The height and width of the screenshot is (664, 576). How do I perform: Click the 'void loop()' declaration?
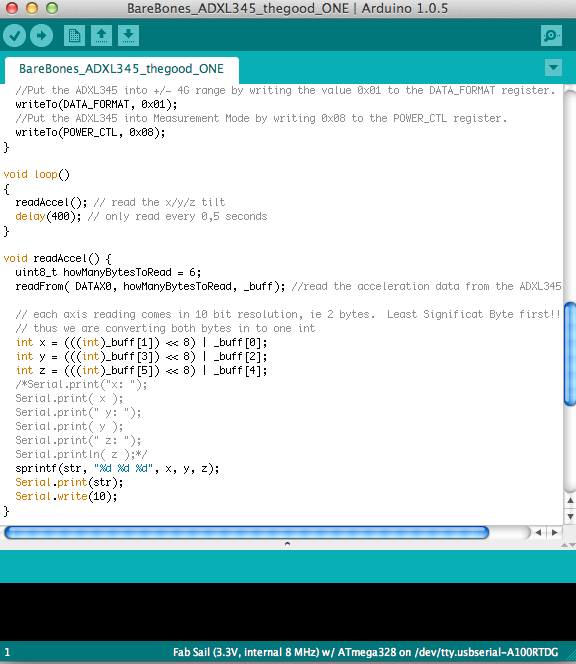[x=36, y=174]
